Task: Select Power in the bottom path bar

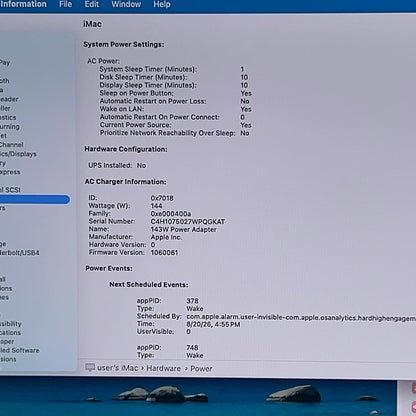Action: pyautogui.click(x=201, y=369)
